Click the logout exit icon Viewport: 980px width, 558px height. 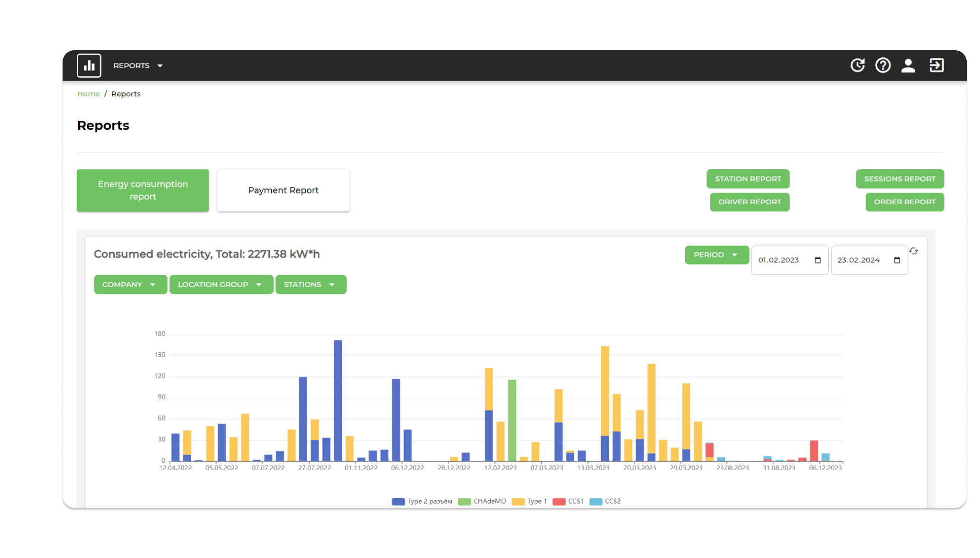936,65
